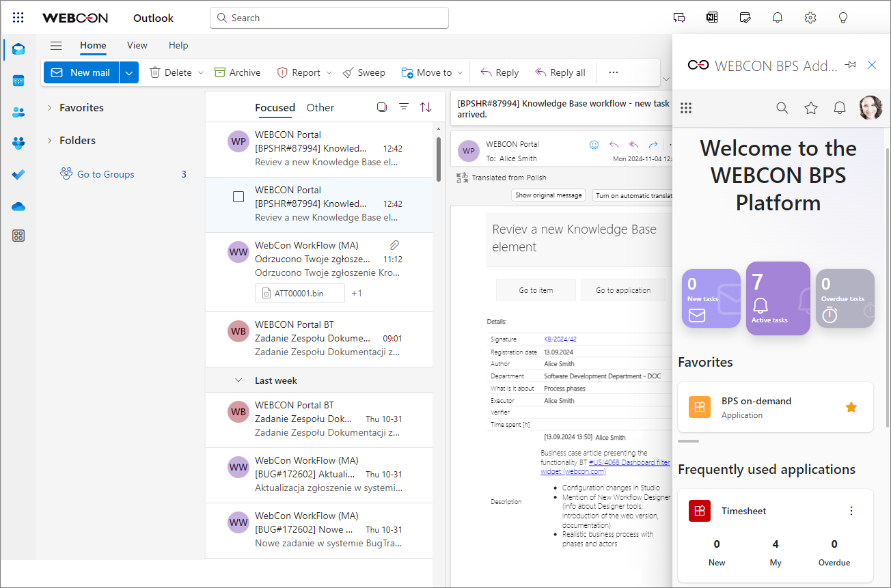
Task: Open more ribbon commands ellipsis
Action: [613, 72]
